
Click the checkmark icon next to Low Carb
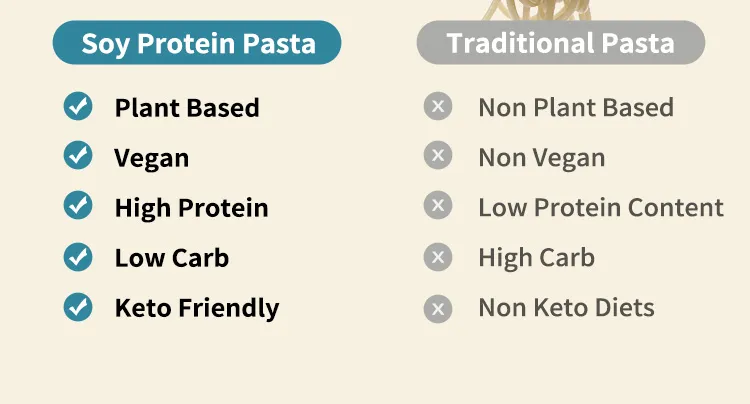pyautogui.click(x=78, y=257)
